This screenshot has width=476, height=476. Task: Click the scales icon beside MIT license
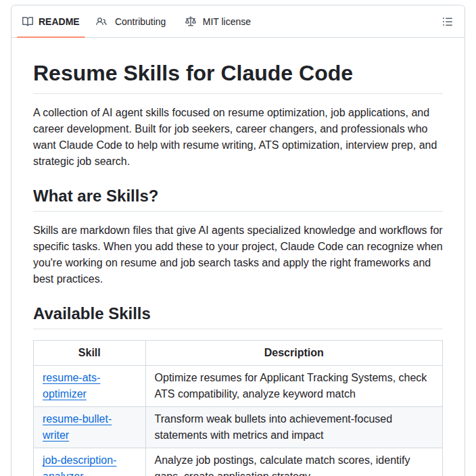pos(191,22)
